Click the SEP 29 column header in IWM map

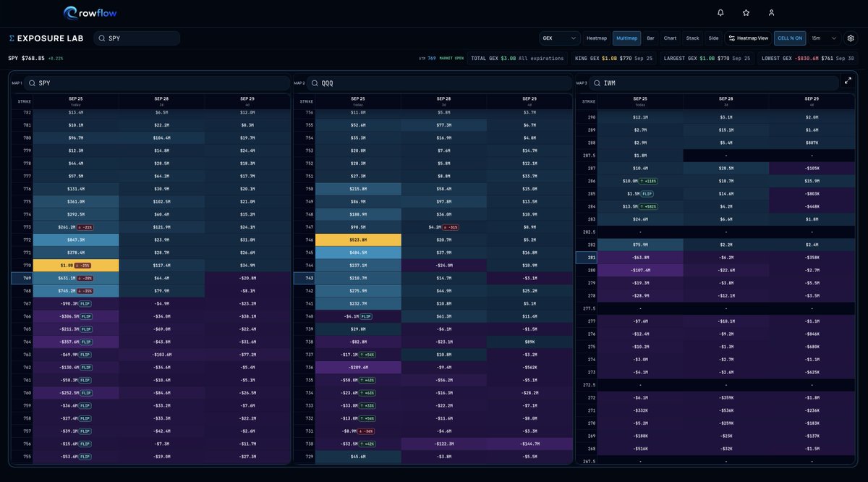812,101
